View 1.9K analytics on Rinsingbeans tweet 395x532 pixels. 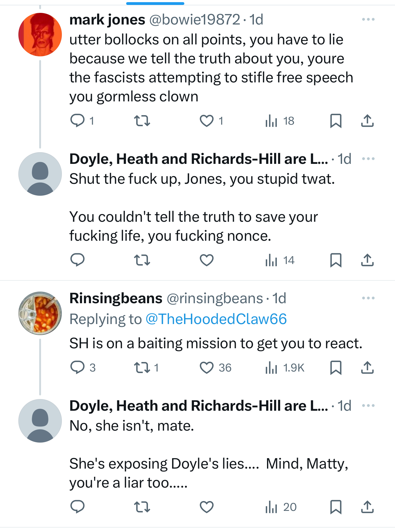tap(285, 368)
